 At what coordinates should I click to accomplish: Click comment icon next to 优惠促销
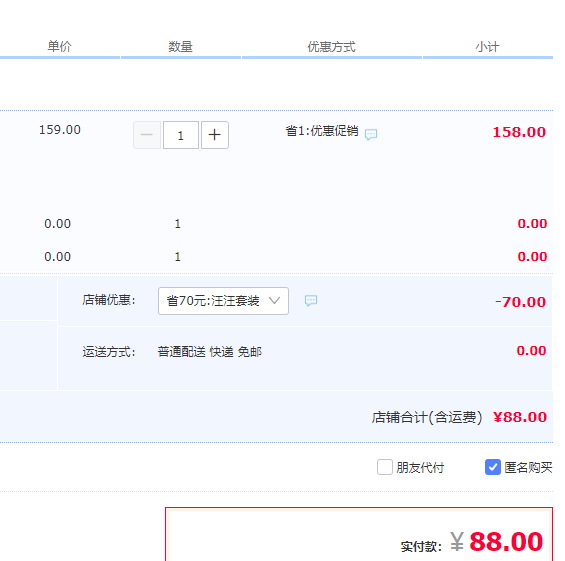(x=371, y=134)
